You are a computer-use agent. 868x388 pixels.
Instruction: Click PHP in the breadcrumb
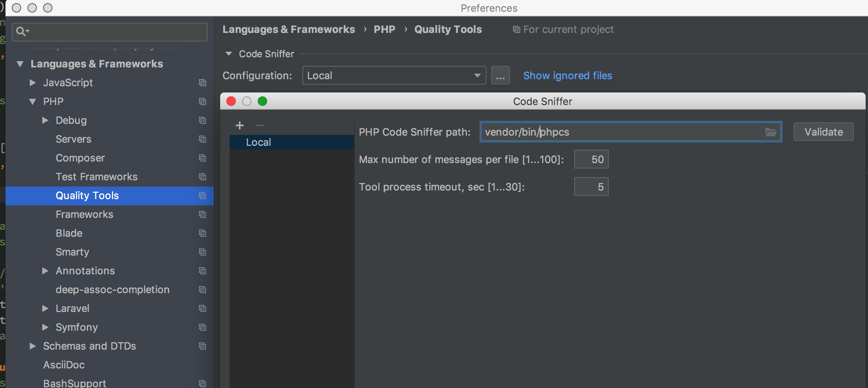pyautogui.click(x=384, y=29)
